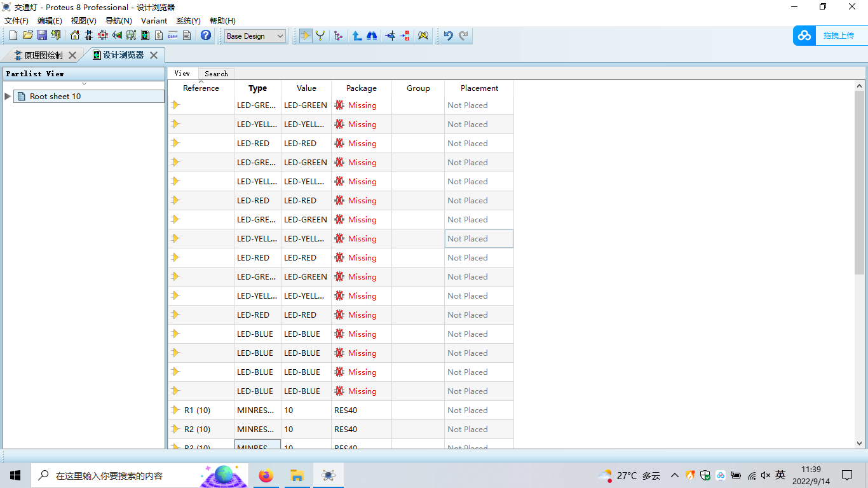
Task: Launch the 3D Visualizer toolbar icon
Action: tap(117, 36)
